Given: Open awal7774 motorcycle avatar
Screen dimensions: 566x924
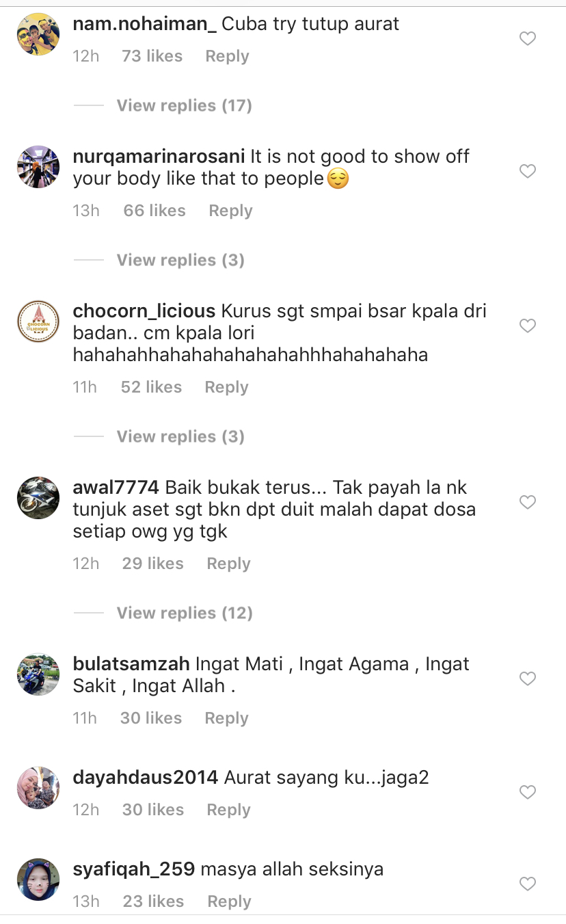Looking at the screenshot, I should pyautogui.click(x=38, y=497).
